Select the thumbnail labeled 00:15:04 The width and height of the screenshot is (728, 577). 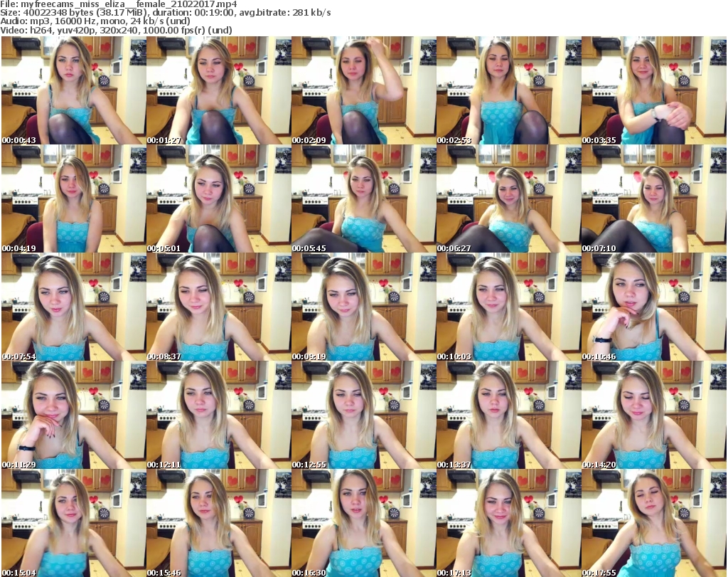(x=73, y=523)
